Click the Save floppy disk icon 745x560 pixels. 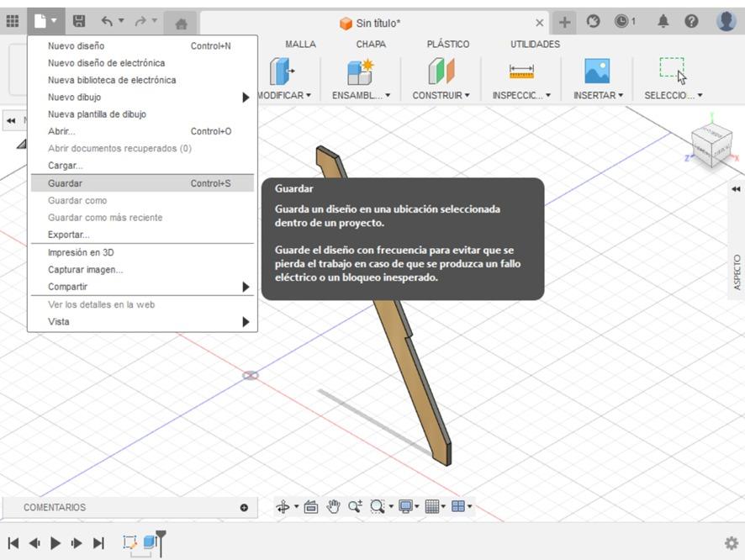tap(79, 21)
